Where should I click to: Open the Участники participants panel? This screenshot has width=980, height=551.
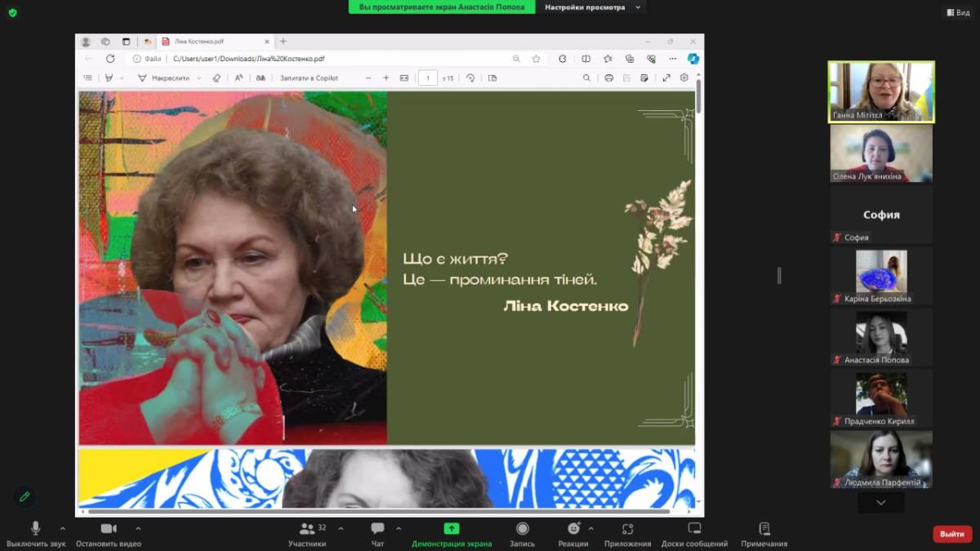[307, 529]
